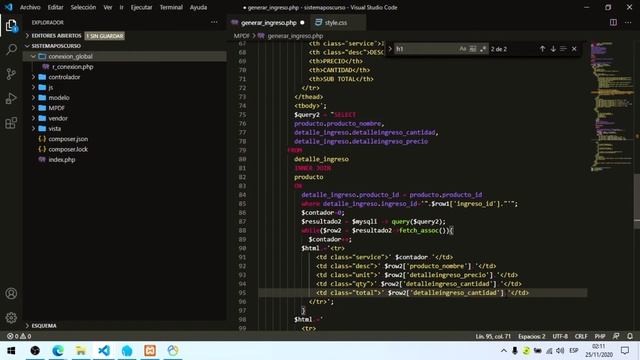This screenshot has height=360, width=640.
Task: Expand the MPDF folder
Action: (x=33, y=108)
